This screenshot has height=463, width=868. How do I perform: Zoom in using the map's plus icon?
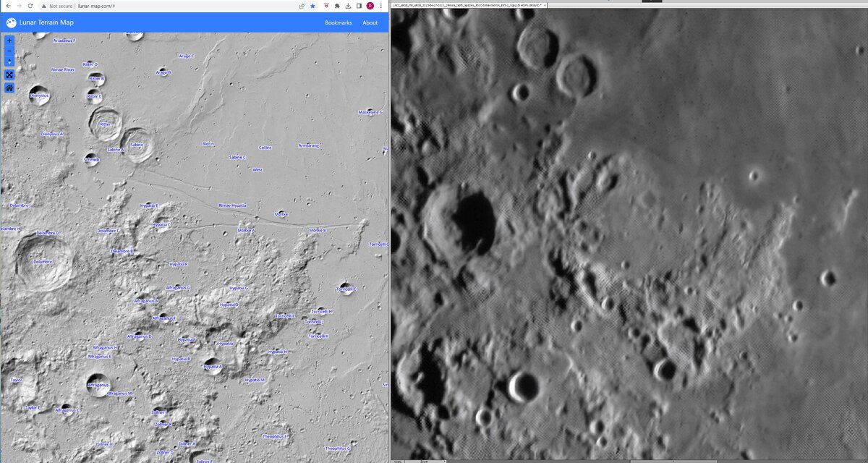tap(9, 41)
